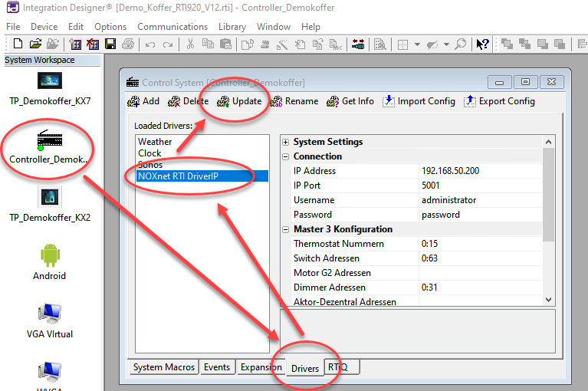
Task: Edit the IP Port value 5001
Action: click(x=481, y=186)
